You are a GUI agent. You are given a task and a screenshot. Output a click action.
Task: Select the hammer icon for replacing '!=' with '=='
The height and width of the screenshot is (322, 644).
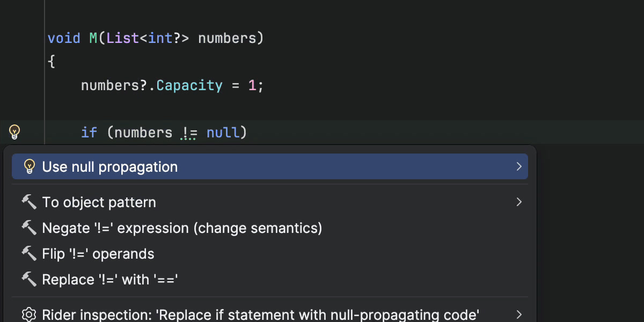(30, 279)
